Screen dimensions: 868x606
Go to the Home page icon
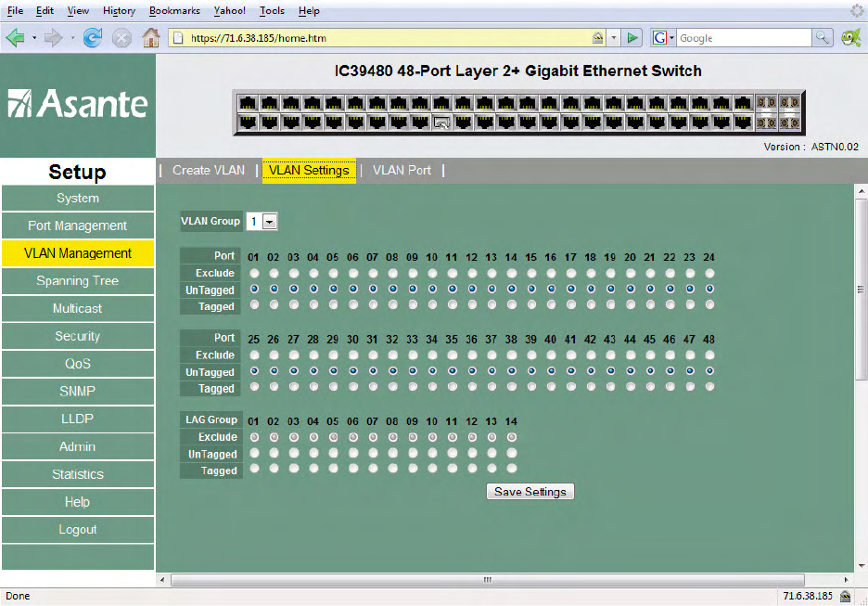150,37
